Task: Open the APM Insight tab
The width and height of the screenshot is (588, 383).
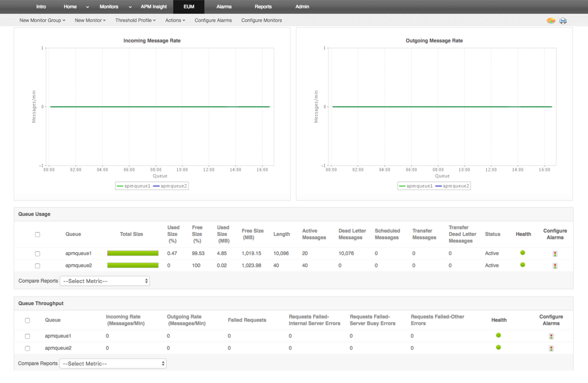Action: pyautogui.click(x=154, y=7)
